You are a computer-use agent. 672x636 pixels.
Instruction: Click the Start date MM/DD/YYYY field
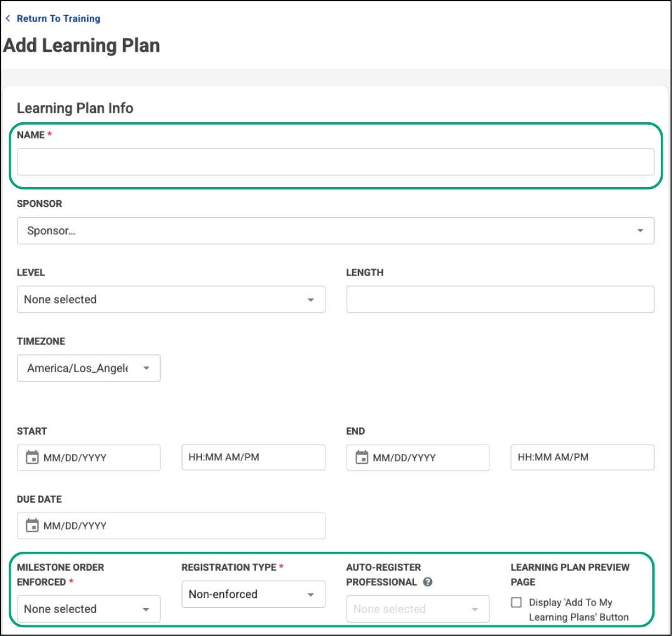[97, 458]
